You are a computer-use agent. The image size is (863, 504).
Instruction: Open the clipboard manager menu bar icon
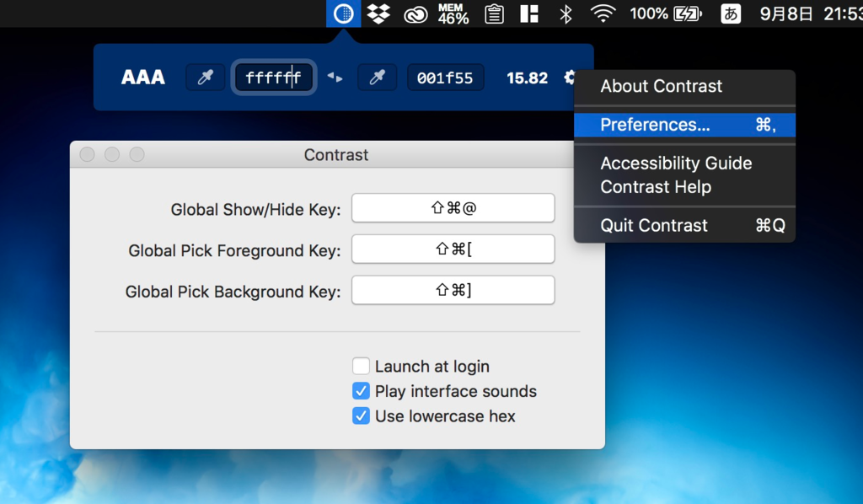coord(494,13)
